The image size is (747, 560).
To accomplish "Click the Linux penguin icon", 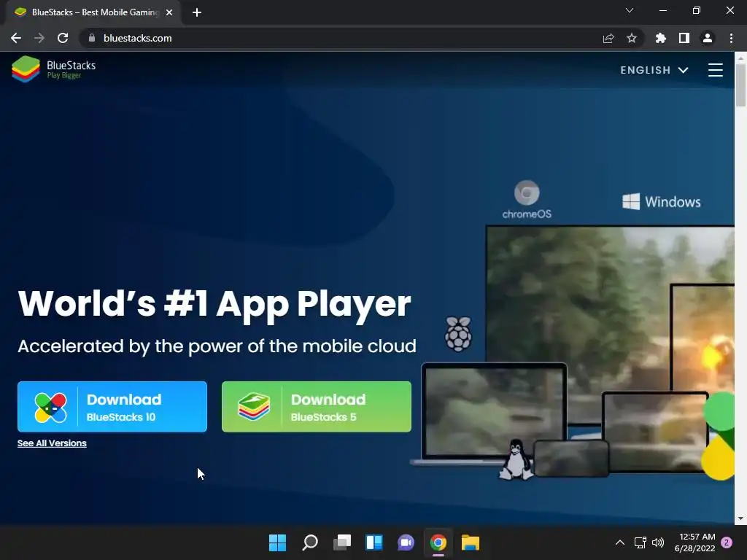I will (516, 459).
